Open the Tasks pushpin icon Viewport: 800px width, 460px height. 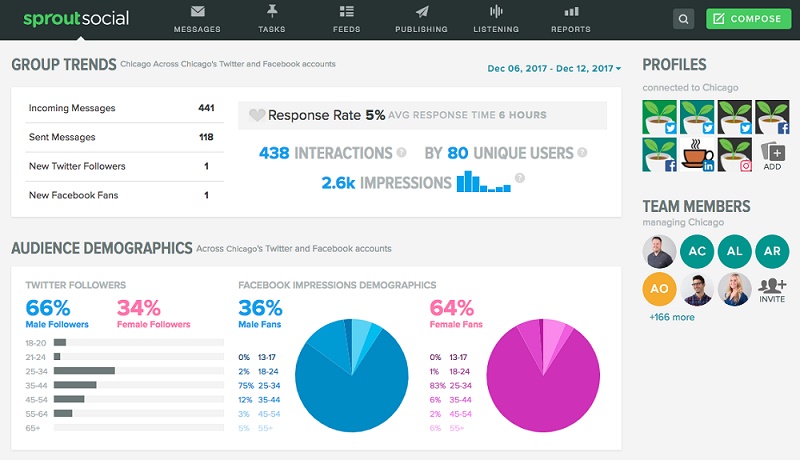coord(272,11)
